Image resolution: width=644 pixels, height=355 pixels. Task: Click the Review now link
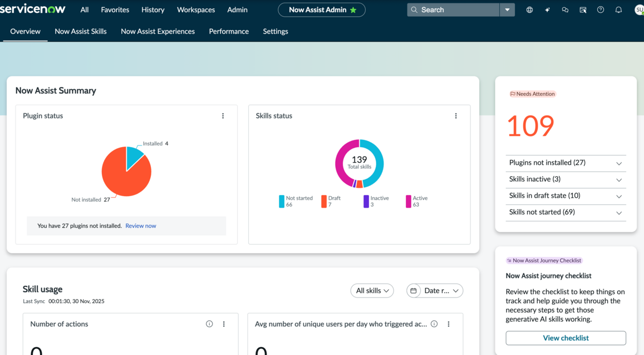coord(141,226)
